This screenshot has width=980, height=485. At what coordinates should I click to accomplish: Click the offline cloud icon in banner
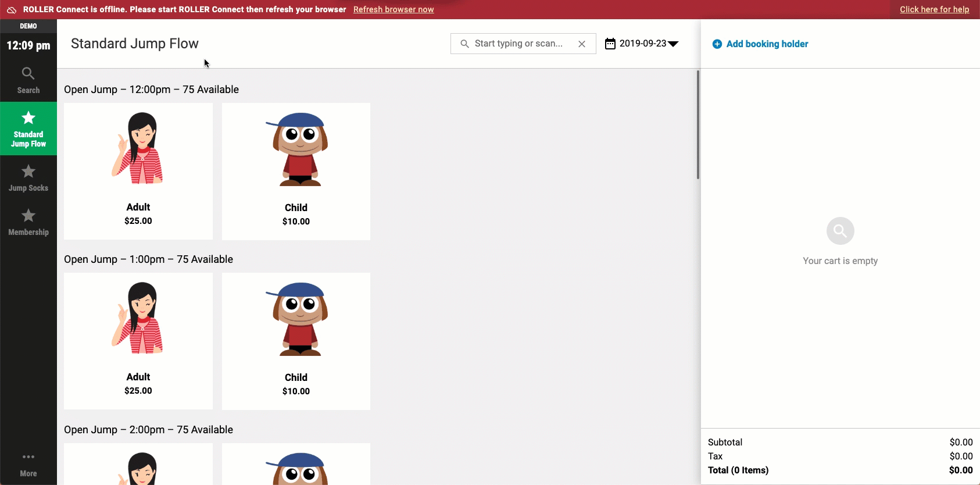click(12, 10)
